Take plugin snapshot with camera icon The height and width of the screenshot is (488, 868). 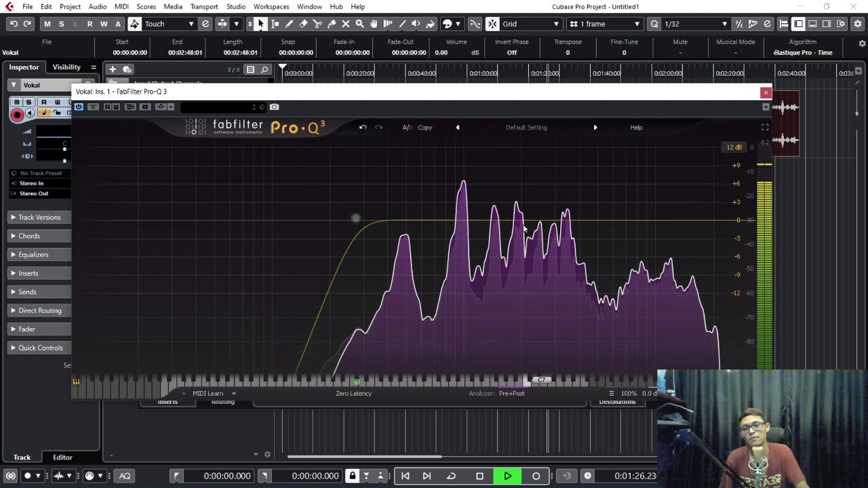[274, 107]
